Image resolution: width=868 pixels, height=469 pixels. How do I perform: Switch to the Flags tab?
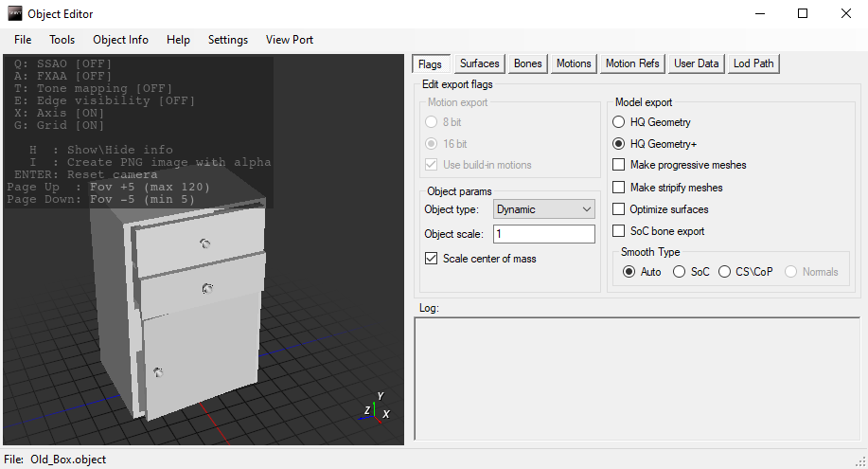430,63
